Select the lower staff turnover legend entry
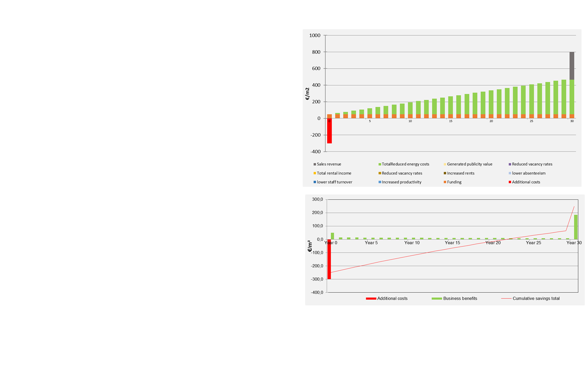Screen dimensions: 588x376 pos(334,182)
